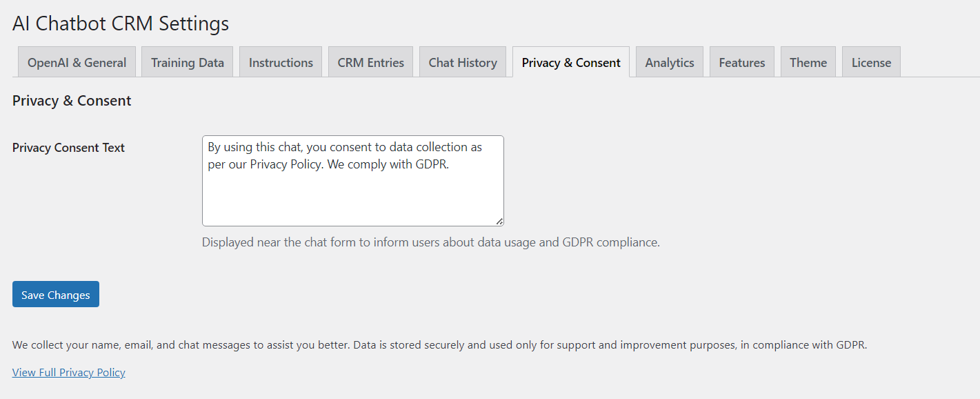
Task: Click the AI Chatbot CRM Settings heading
Action: (120, 23)
